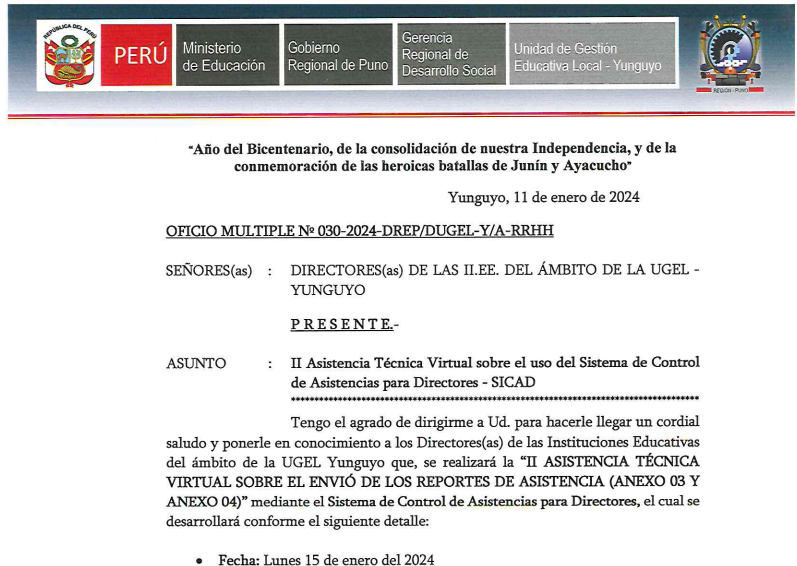Viewport: 797px width, 566px height.
Task: Click the ASUNTO label
Action: (x=195, y=362)
